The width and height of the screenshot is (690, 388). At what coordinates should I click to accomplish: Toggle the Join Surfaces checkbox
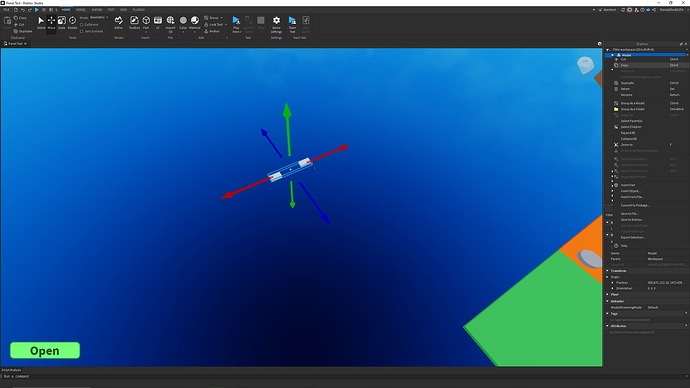82,31
